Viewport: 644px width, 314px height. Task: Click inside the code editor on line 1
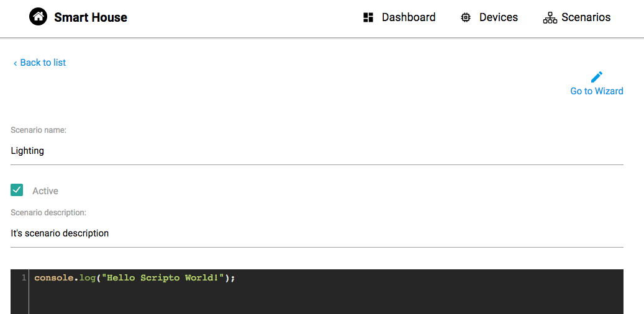326,278
